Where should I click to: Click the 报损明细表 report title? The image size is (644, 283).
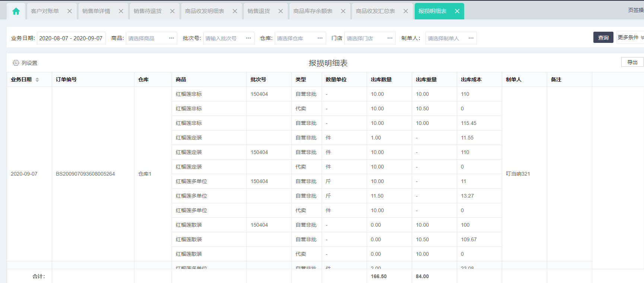[x=328, y=63]
